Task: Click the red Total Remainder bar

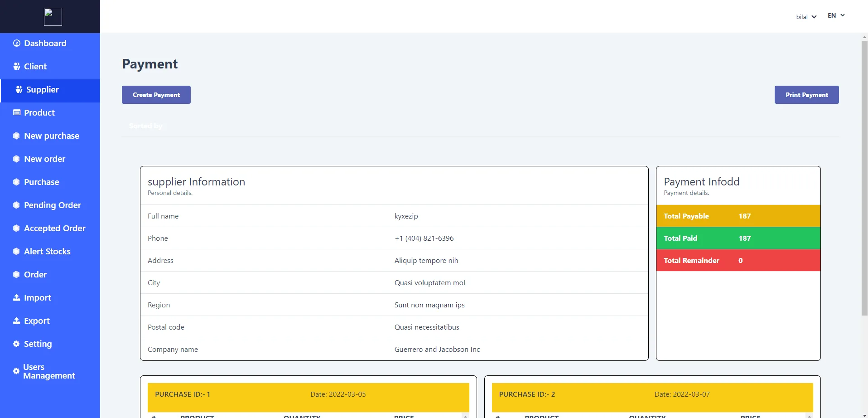Action: 738,261
